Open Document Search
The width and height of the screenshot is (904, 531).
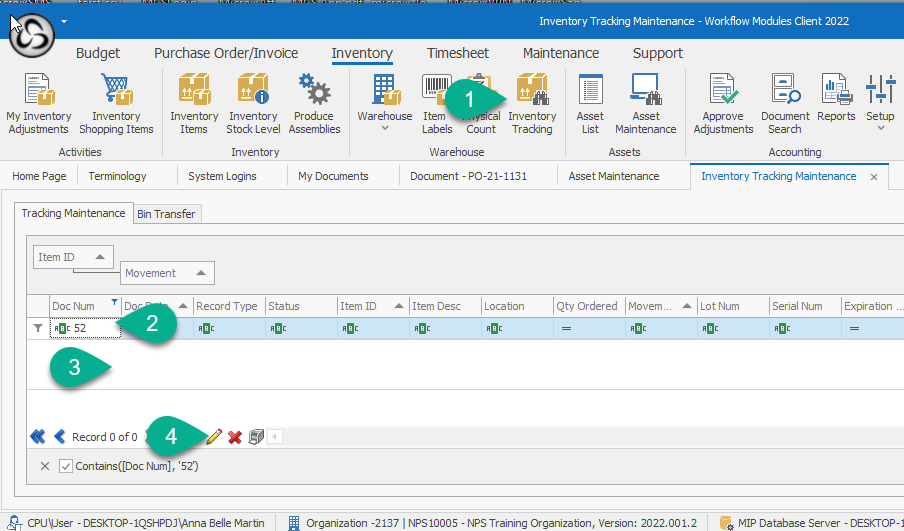tap(785, 105)
